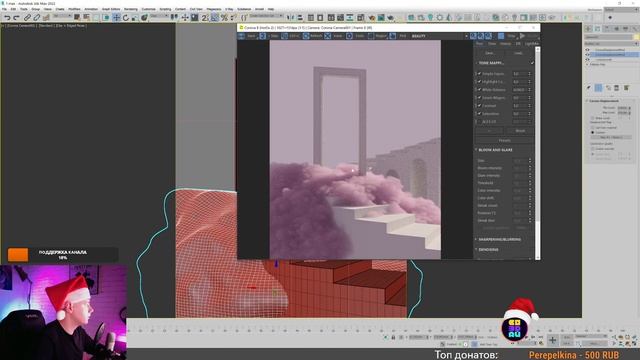The width and height of the screenshot is (640, 360).
Task: Open the Create tab (plus) in command panel
Action: point(588,28)
